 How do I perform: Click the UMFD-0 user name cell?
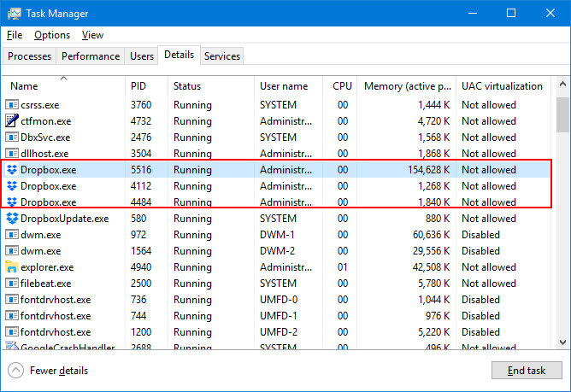[279, 300]
